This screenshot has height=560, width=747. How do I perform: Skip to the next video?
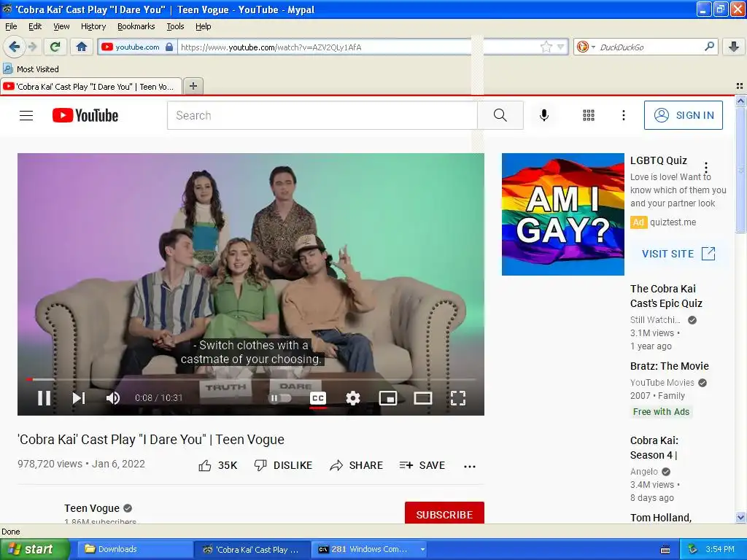[x=79, y=398]
